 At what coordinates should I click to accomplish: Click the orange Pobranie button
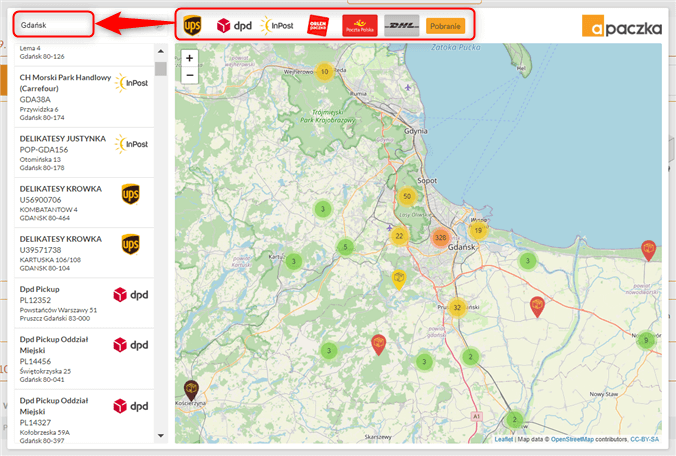point(445,25)
